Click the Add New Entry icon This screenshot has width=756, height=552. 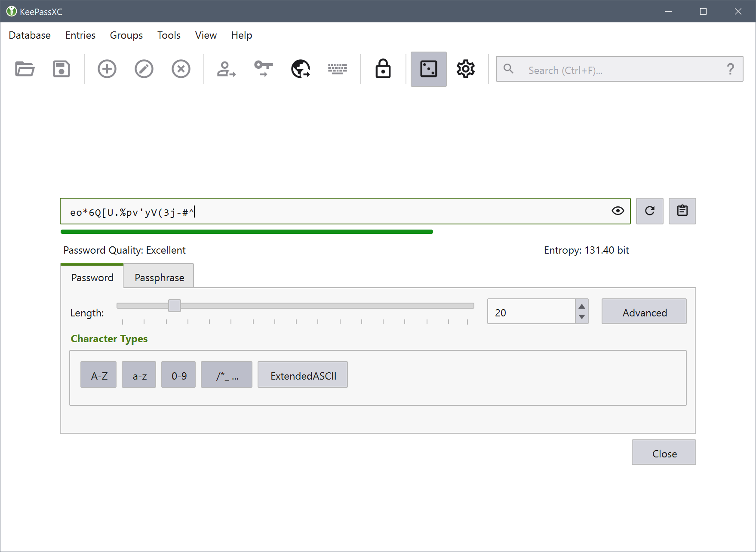(107, 69)
